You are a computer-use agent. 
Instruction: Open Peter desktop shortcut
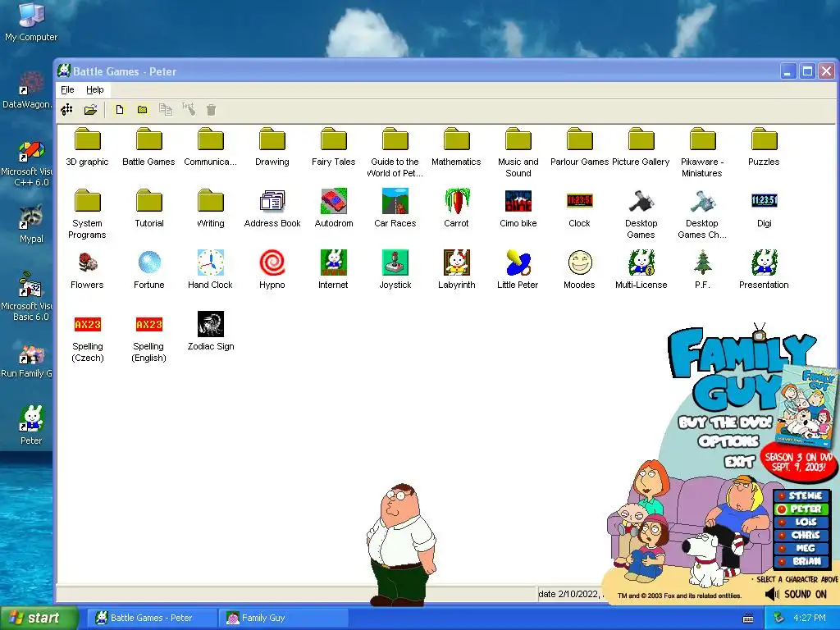click(x=31, y=426)
